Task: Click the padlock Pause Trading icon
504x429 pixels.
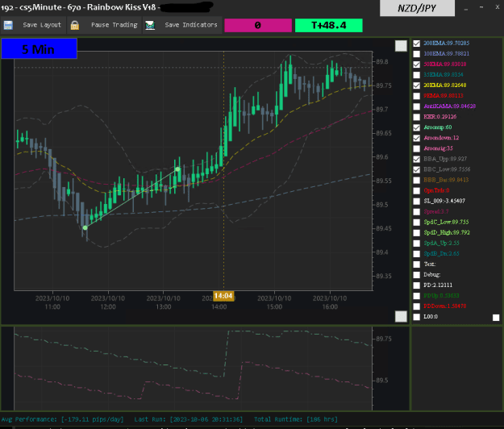Action: coord(74,25)
